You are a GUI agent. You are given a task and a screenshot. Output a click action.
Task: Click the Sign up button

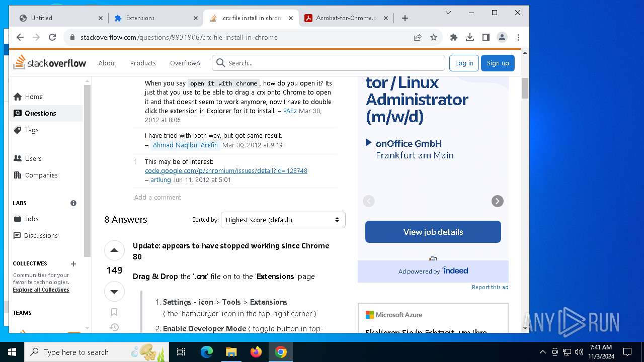coord(498,63)
